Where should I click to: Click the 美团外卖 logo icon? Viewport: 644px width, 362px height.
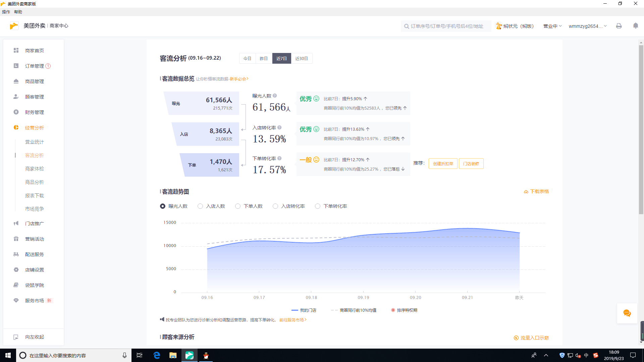(14, 26)
